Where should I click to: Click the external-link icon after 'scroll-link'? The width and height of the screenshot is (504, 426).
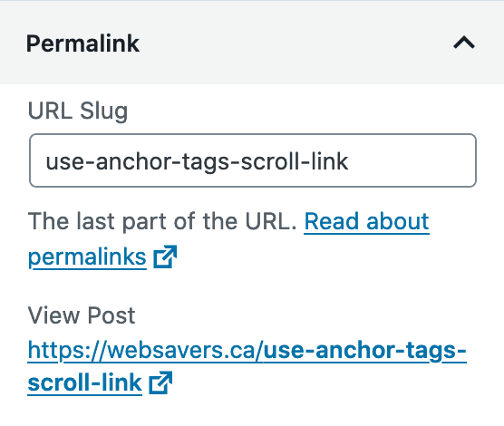click(x=160, y=382)
